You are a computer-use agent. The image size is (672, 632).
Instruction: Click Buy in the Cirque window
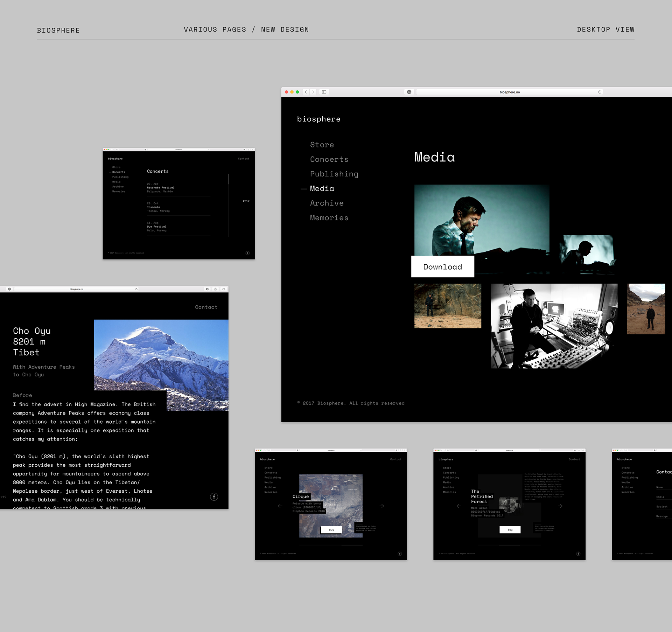331,530
